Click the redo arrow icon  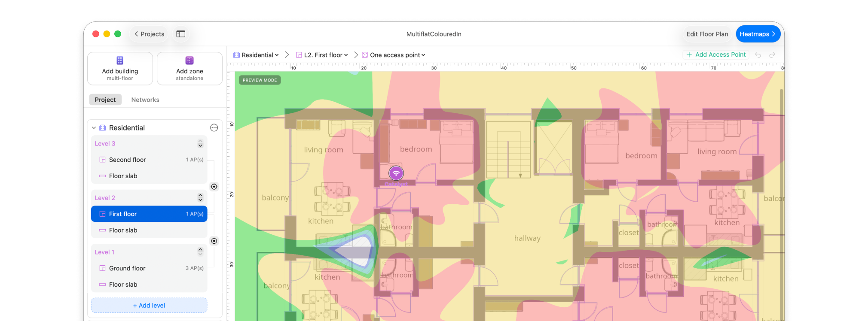772,55
